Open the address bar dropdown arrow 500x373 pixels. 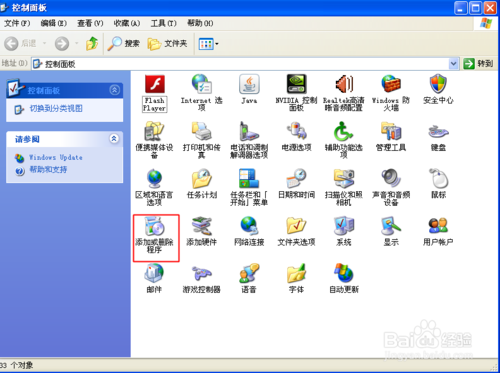(453, 63)
